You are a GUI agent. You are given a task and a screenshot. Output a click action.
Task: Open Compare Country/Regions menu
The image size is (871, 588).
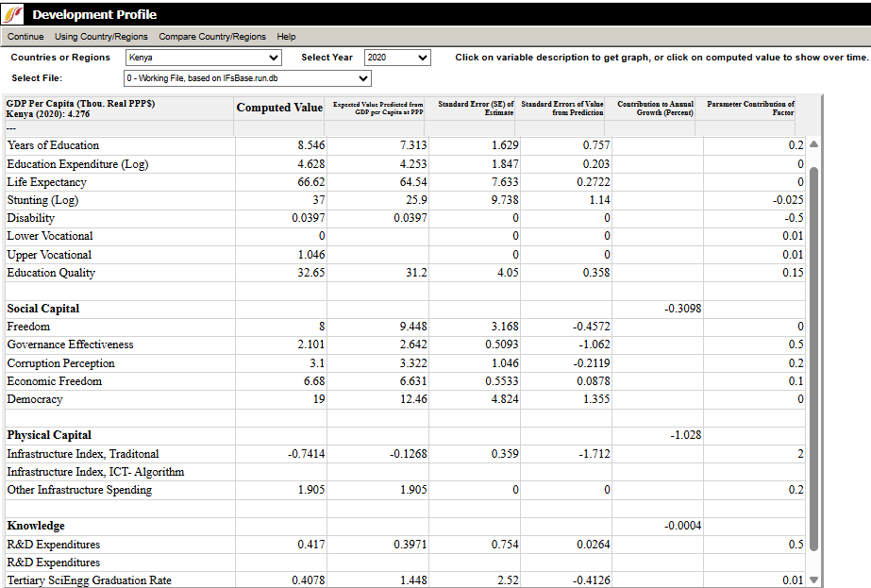click(x=212, y=37)
